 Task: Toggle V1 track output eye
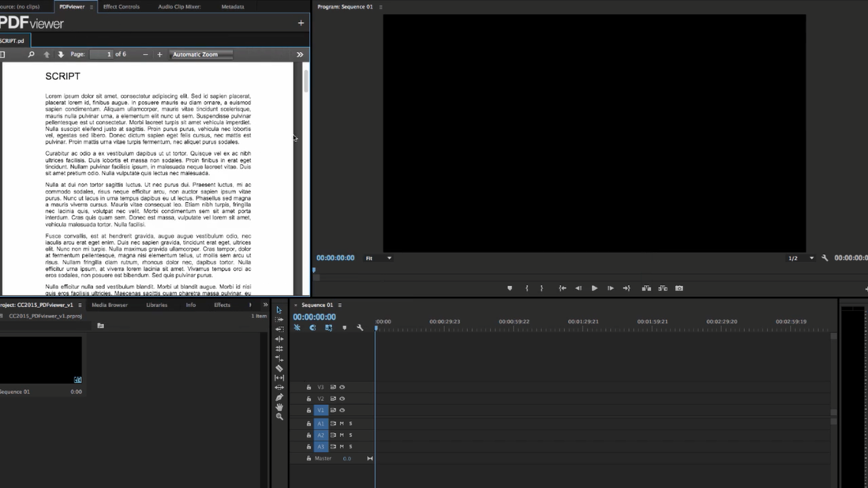tap(342, 411)
